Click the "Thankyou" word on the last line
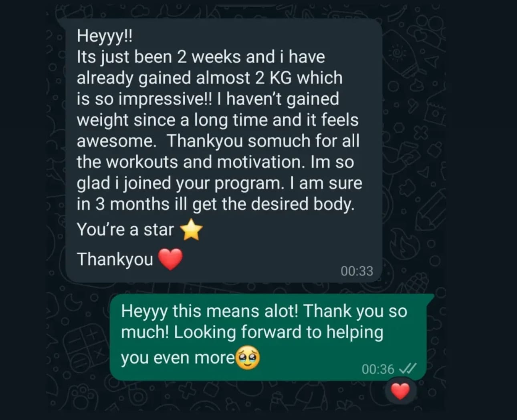 point(115,259)
